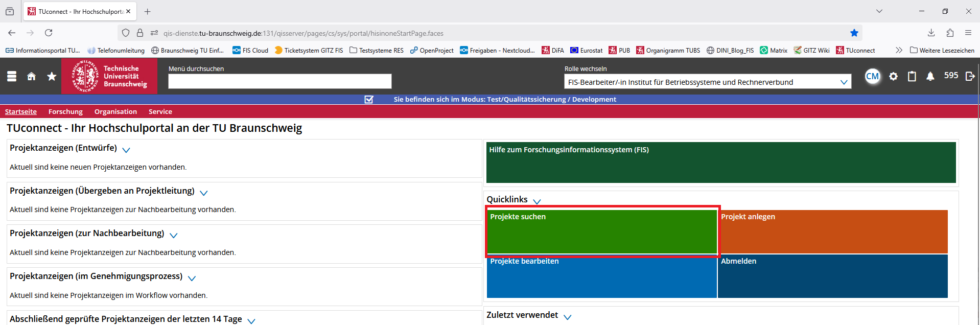This screenshot has width=980, height=325.
Task: Click the TU Braunschweig logo
Action: click(x=109, y=76)
